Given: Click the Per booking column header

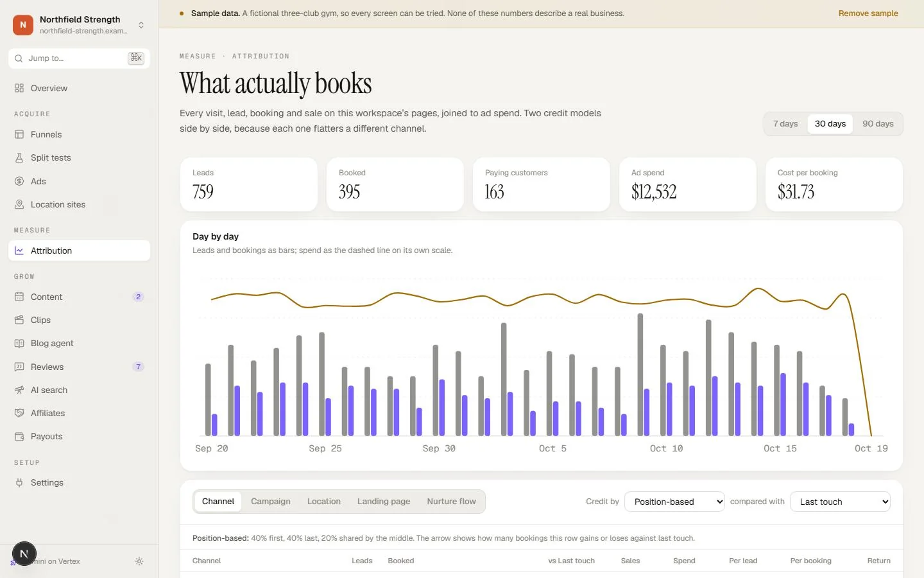Looking at the screenshot, I should [x=810, y=561].
